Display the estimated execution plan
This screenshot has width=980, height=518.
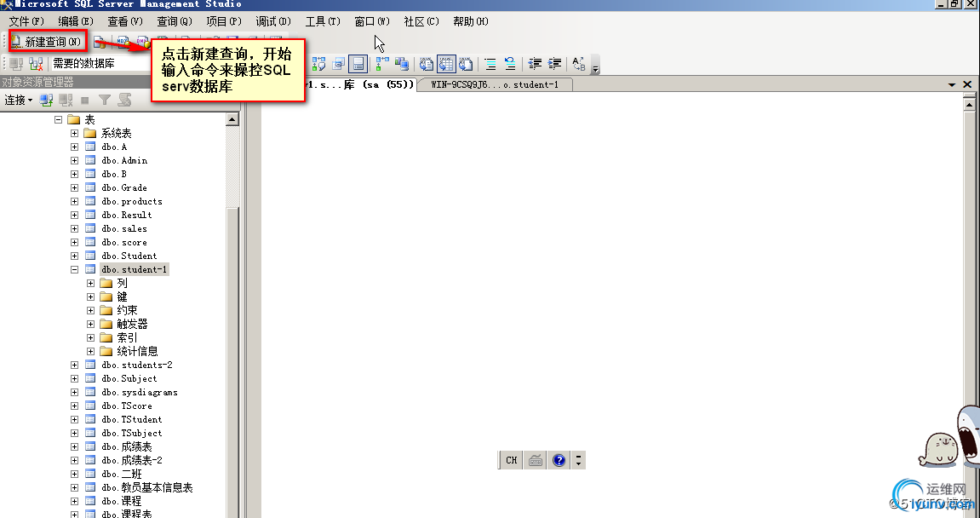318,63
